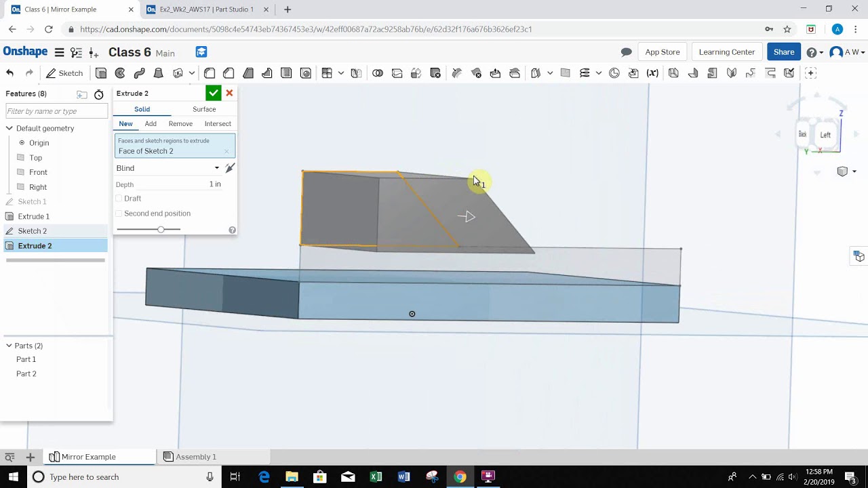Select the Linear pattern tool

point(327,73)
